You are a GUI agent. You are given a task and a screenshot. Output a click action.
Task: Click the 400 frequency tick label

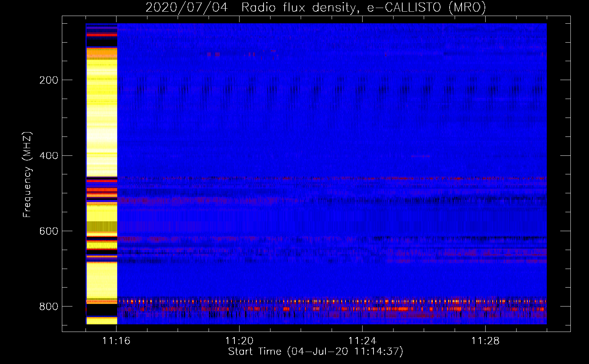pyautogui.click(x=49, y=156)
